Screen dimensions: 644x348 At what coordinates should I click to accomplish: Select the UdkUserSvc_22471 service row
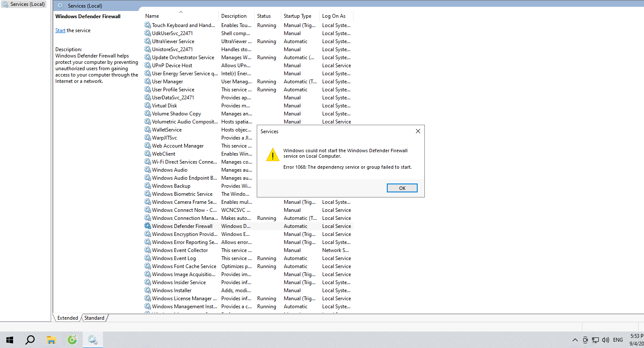point(248,33)
